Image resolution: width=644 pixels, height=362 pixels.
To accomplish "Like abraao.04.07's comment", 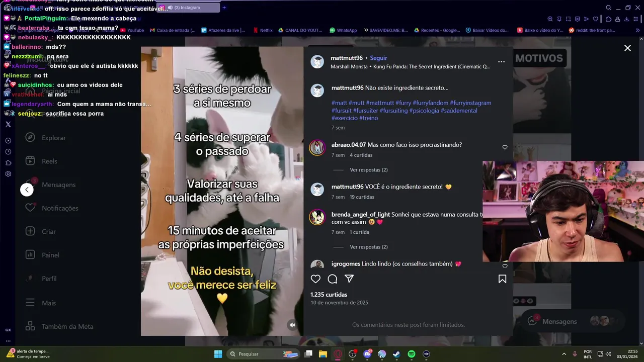I will click(505, 147).
